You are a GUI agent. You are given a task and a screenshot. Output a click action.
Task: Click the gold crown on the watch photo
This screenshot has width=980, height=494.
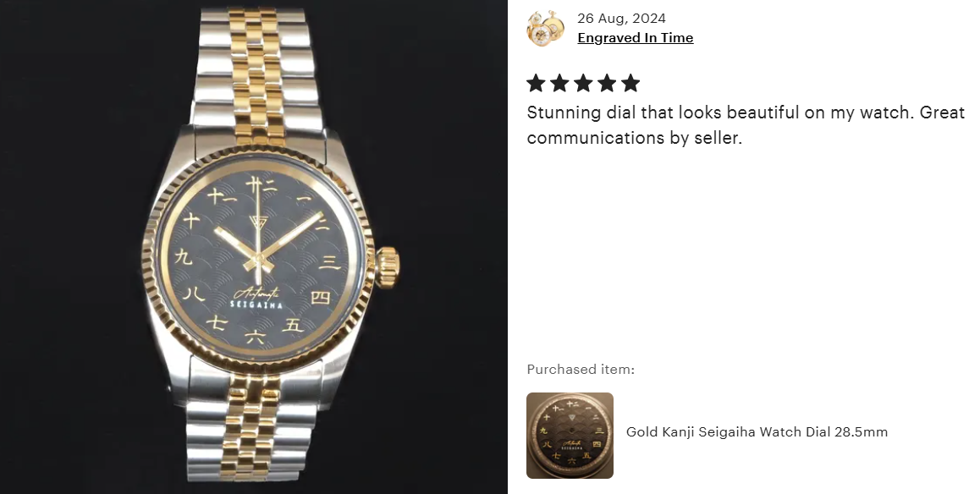tap(388, 266)
